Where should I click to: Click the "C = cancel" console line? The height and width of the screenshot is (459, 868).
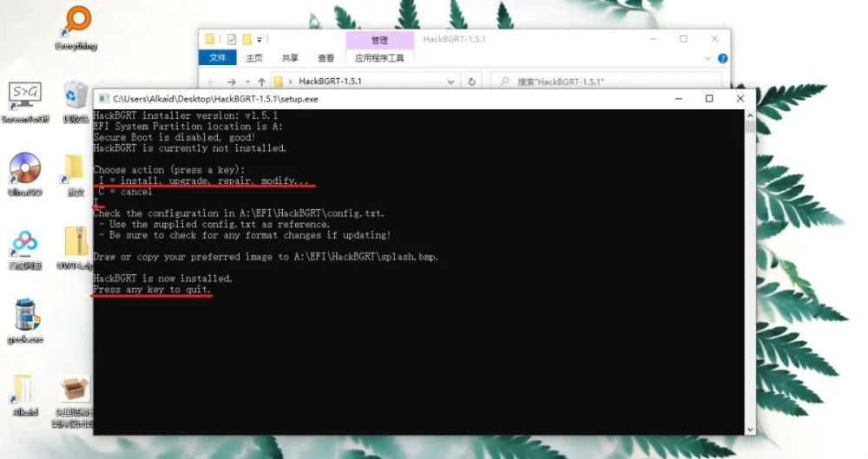pyautogui.click(x=125, y=192)
